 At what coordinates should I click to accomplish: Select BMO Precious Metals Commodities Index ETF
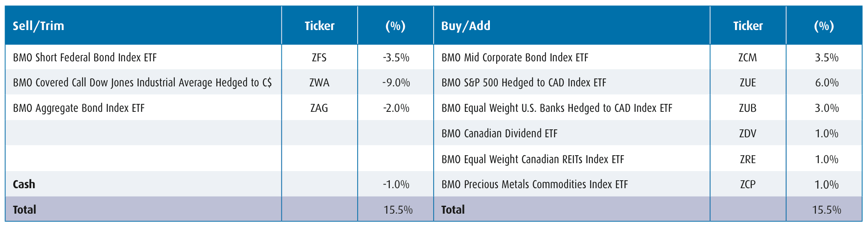(534, 184)
